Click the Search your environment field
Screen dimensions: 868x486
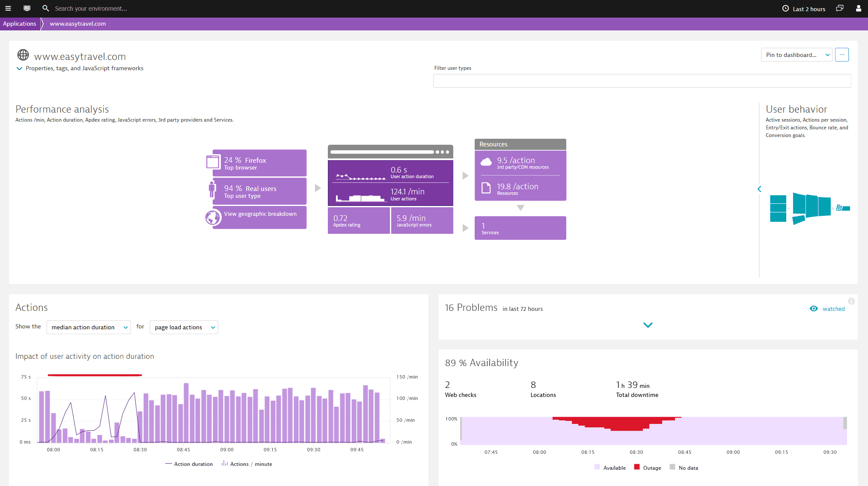pos(91,9)
